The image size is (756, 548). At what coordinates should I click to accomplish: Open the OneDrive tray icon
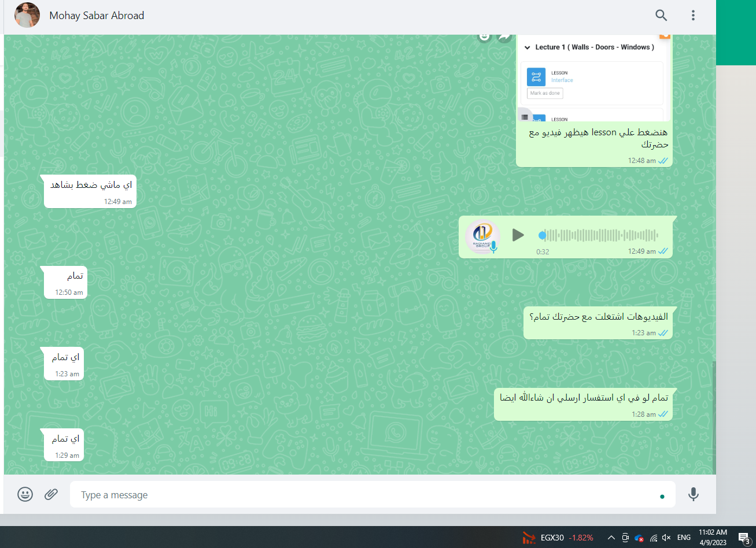tap(639, 538)
